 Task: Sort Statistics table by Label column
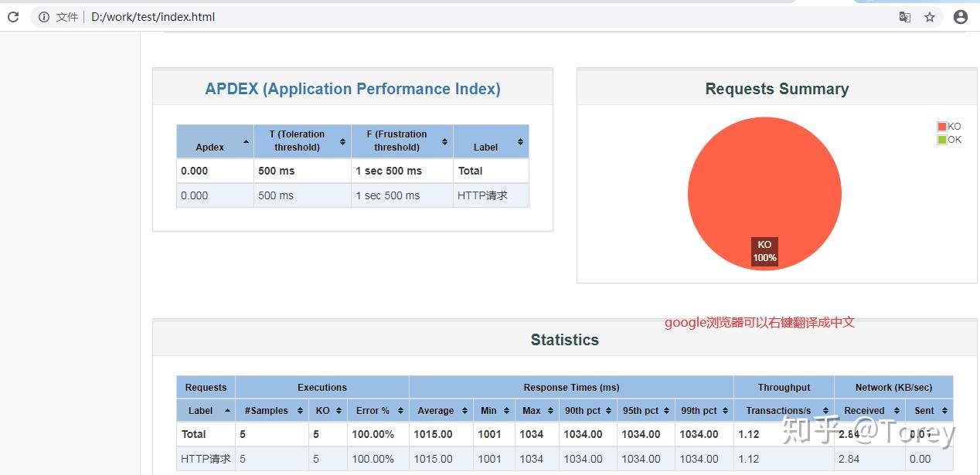[x=206, y=410]
